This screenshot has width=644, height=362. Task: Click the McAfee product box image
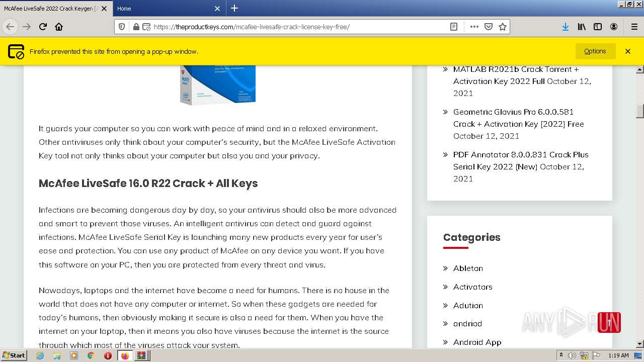(x=218, y=84)
